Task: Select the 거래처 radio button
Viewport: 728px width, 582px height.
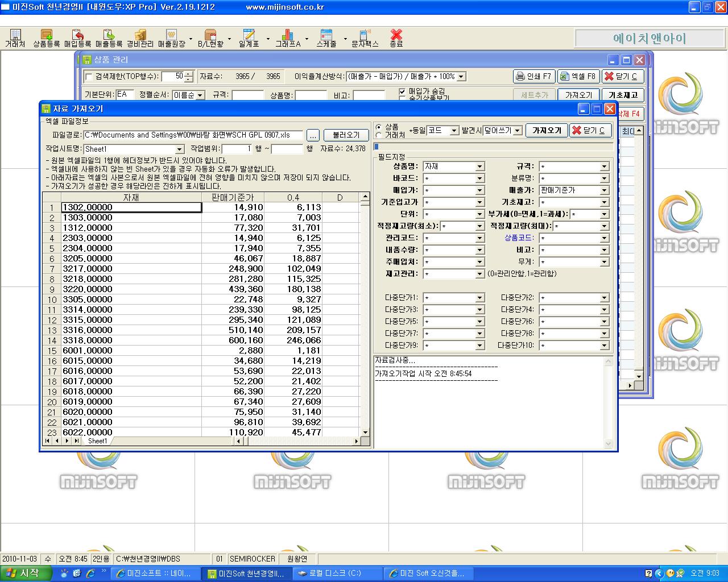Action: (x=379, y=135)
